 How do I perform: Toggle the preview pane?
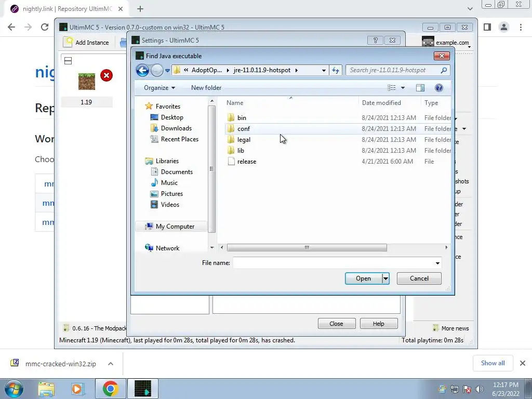coord(420,88)
